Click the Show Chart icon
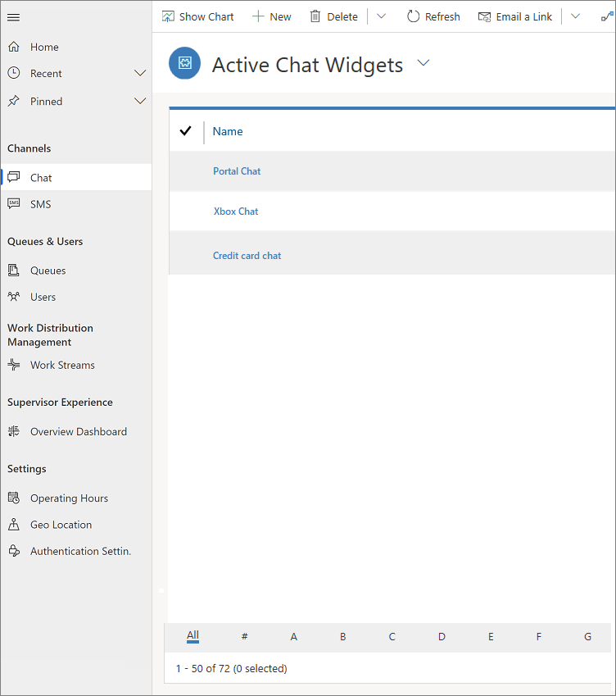 (x=168, y=16)
